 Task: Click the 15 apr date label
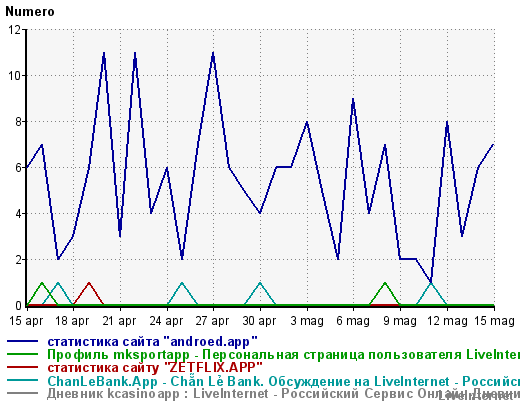coord(26,321)
